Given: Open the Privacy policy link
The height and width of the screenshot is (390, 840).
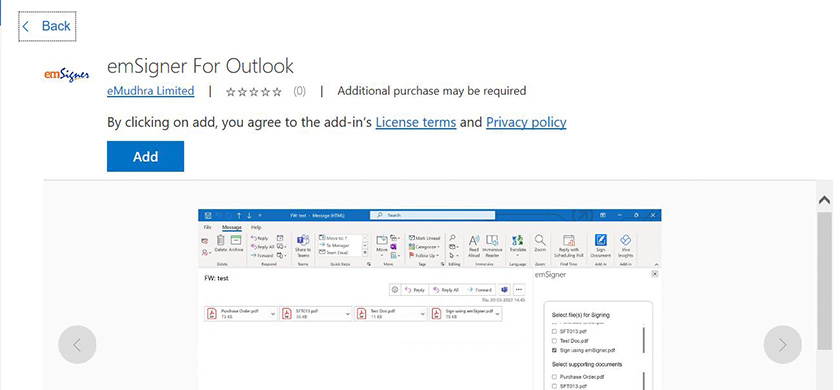Looking at the screenshot, I should (x=526, y=123).
